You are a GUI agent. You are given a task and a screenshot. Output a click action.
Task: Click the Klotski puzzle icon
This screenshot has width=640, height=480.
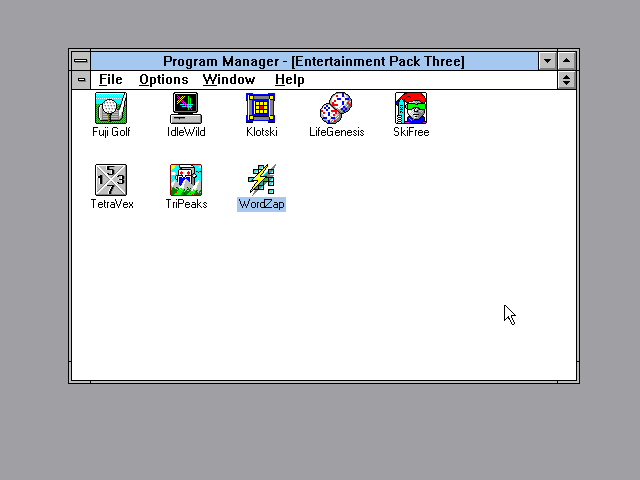[x=261, y=108]
